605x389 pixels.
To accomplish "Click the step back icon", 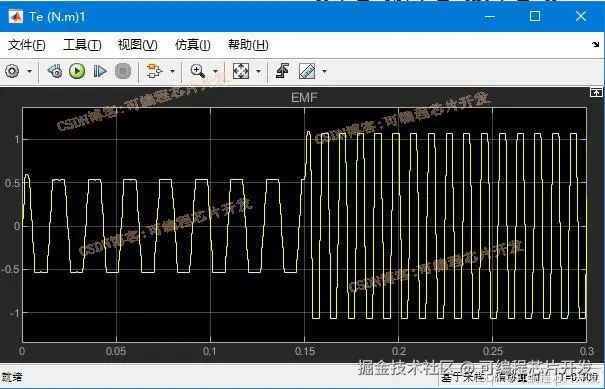I will tap(55, 71).
